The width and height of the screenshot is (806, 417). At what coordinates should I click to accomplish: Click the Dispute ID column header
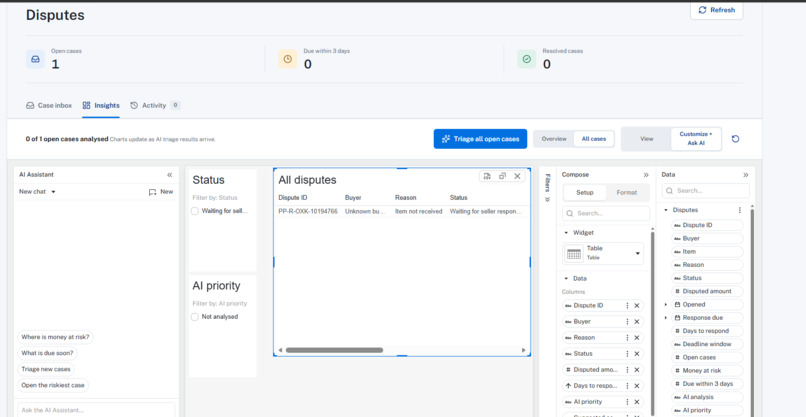(293, 197)
